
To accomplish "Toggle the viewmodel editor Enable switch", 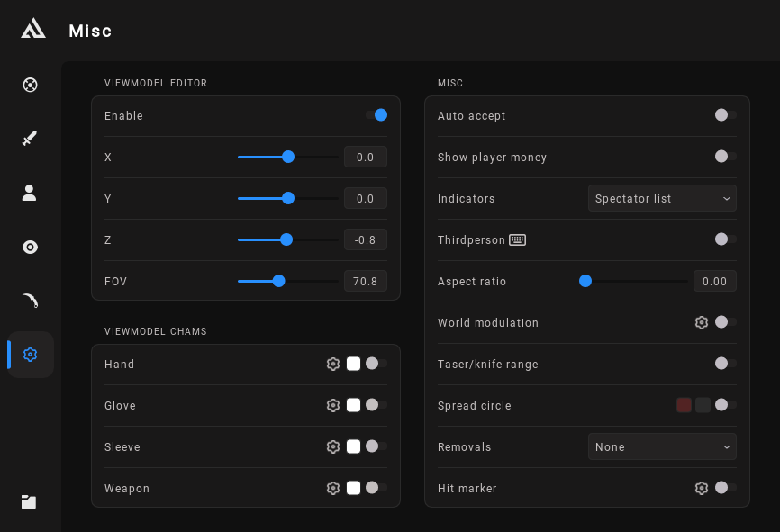I will [376, 115].
